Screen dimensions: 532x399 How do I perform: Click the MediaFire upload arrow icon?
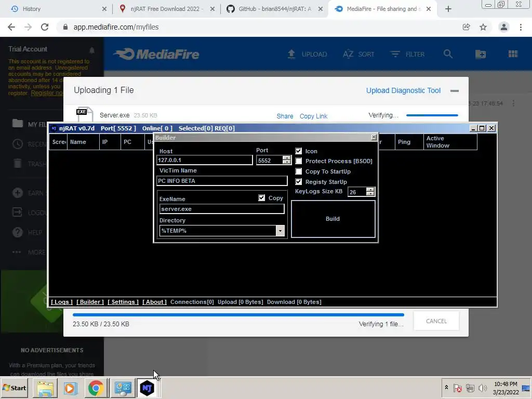(x=291, y=54)
